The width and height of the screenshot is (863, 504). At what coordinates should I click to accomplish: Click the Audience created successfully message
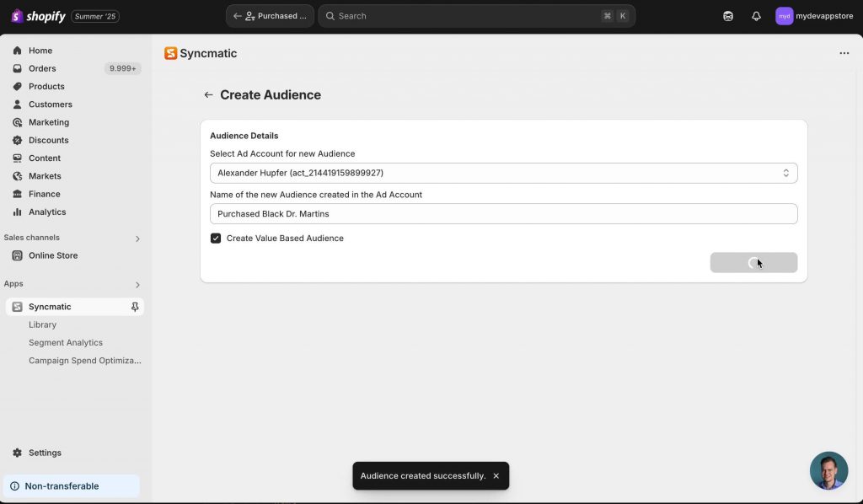pyautogui.click(x=423, y=476)
